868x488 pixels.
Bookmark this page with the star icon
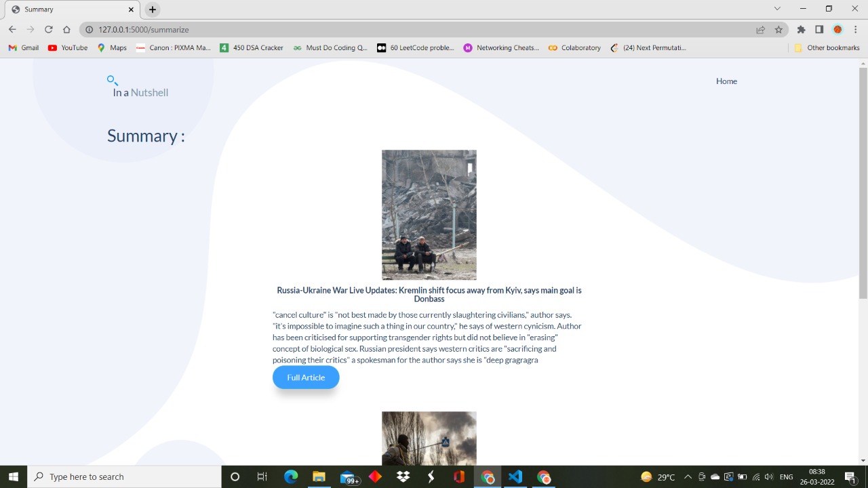point(778,29)
